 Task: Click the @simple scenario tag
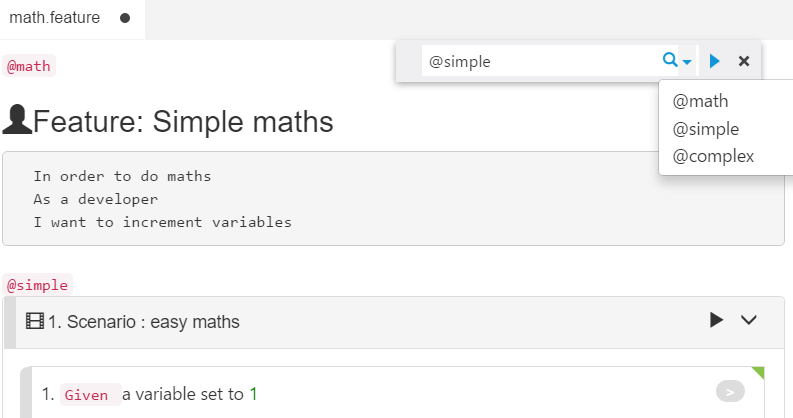point(37,285)
